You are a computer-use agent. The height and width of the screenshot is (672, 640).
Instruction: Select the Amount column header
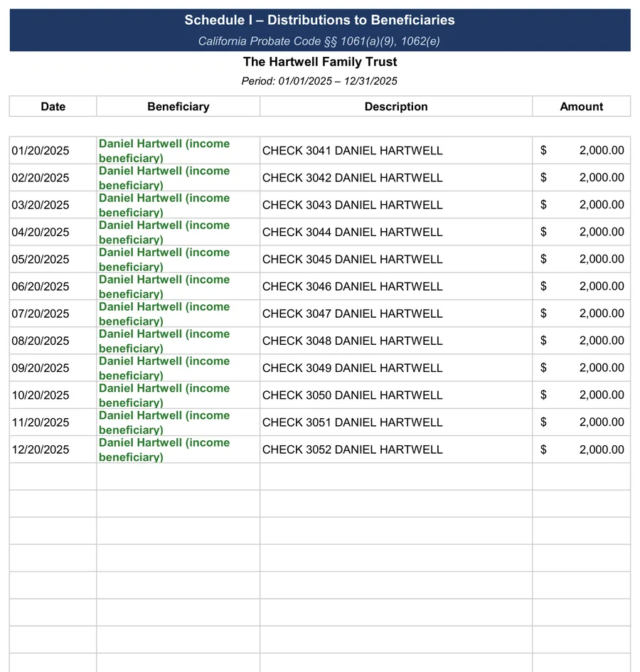click(581, 106)
